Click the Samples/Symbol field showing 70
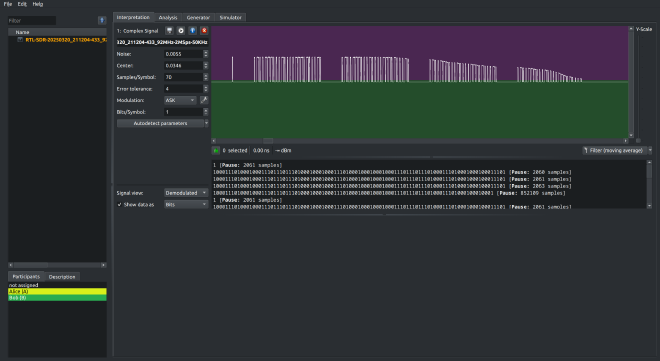Viewport: 660px width, 361px height. point(184,77)
